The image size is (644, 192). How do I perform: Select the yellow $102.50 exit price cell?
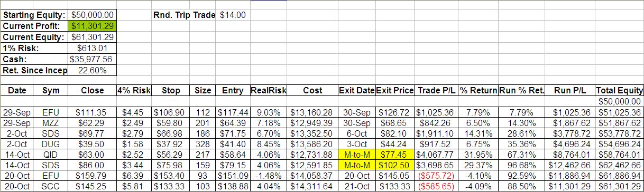click(395, 168)
